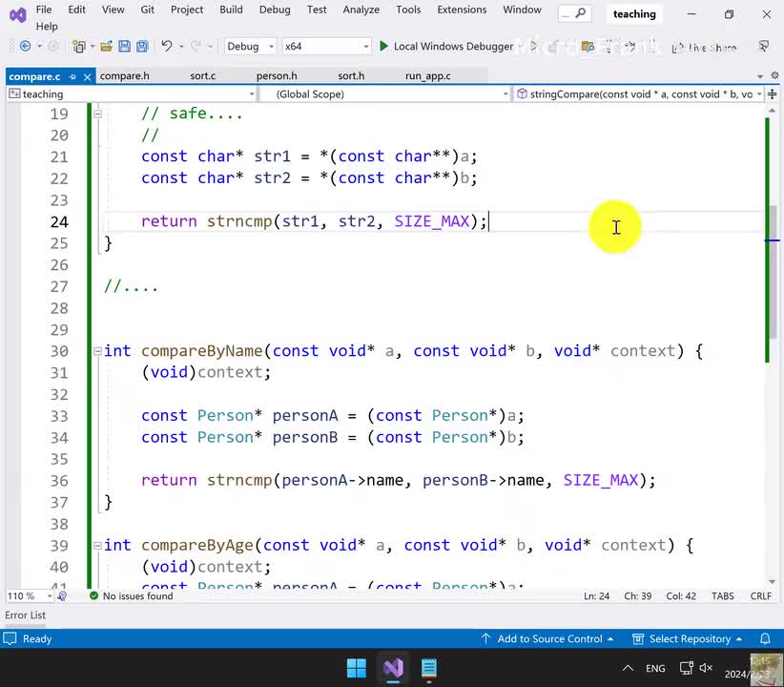The width and height of the screenshot is (784, 687).
Task: Open the Analyze menu
Action: point(361,10)
